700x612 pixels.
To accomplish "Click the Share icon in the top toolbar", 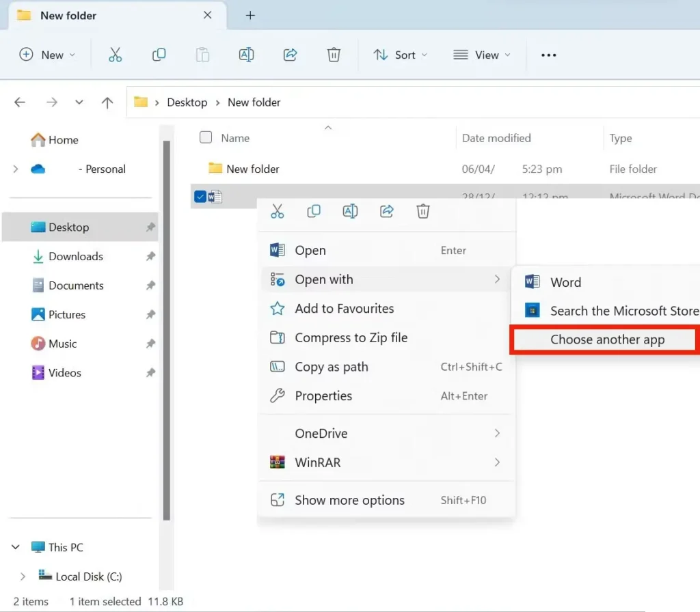I will click(290, 55).
